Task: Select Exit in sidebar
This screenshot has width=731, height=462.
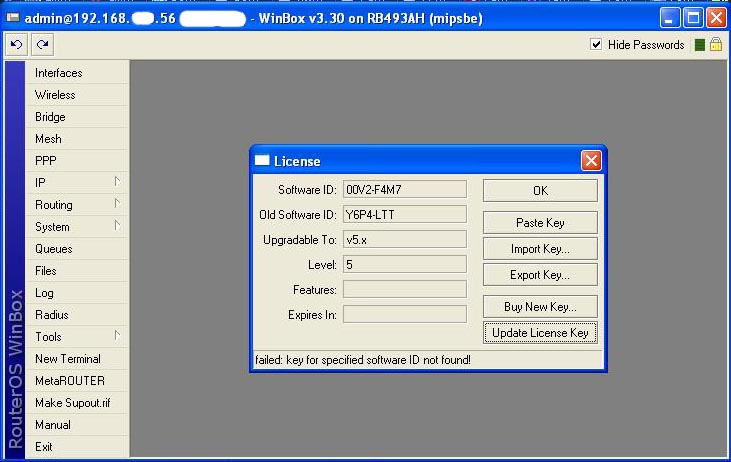Action: point(77,447)
